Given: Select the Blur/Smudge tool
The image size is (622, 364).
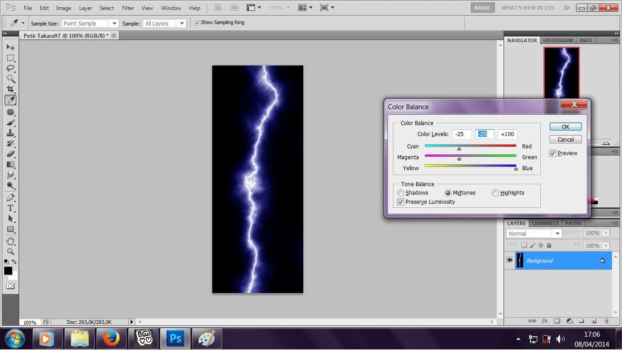Looking at the screenshot, I should (x=10, y=175).
